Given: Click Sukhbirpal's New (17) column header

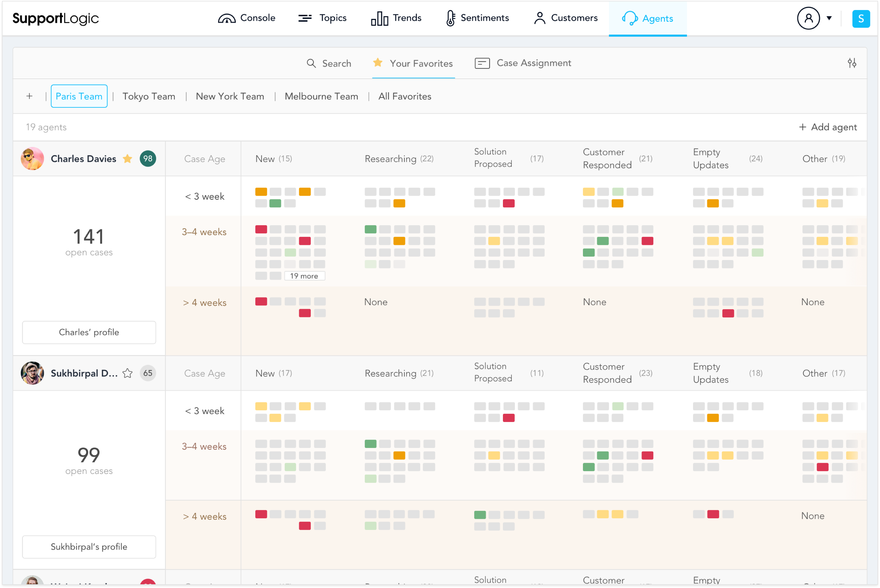Looking at the screenshot, I should coord(274,373).
